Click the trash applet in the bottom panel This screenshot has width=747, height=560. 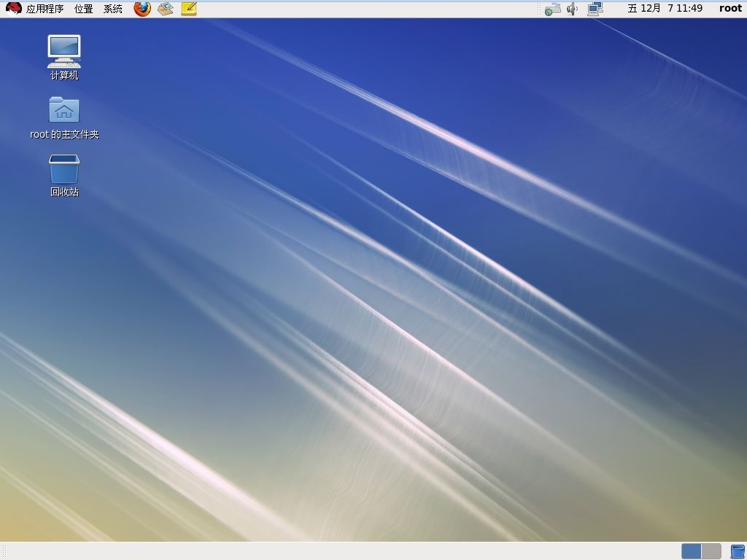[x=737, y=551]
